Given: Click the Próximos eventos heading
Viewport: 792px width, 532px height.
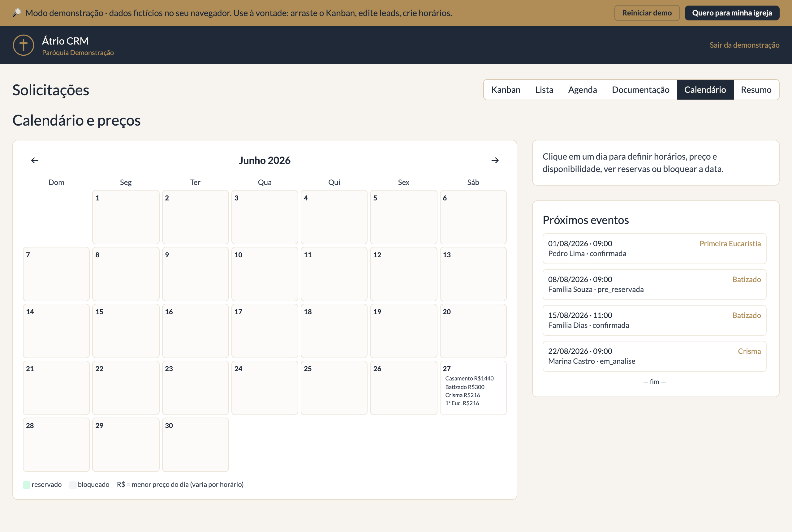Looking at the screenshot, I should (x=586, y=220).
